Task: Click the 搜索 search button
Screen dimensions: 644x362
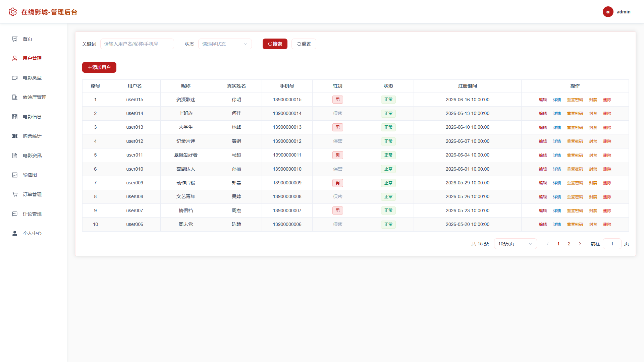Action: [x=275, y=44]
